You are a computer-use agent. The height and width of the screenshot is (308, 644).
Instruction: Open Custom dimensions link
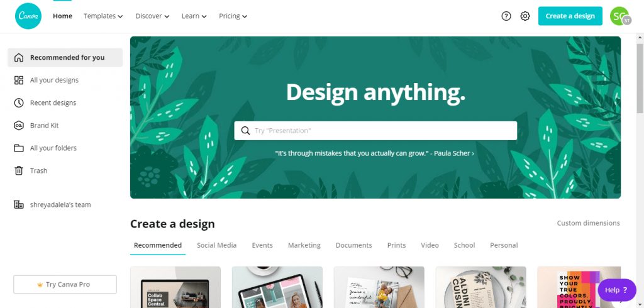(x=588, y=223)
